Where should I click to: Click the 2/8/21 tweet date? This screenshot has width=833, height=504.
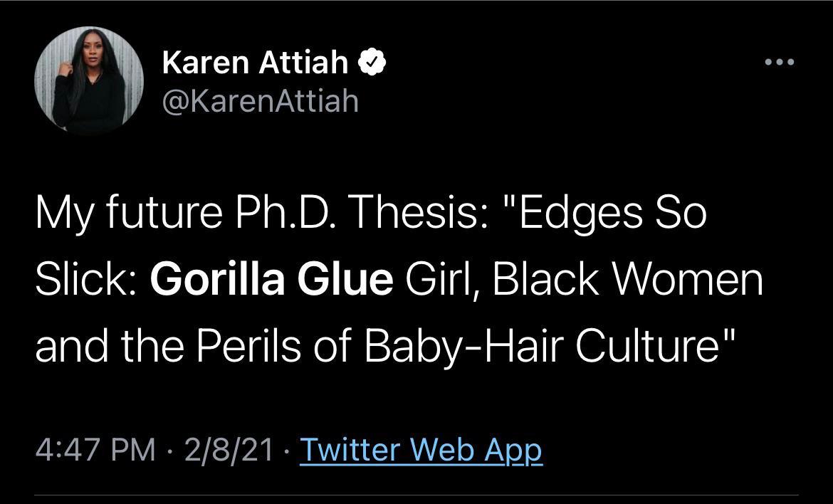click(228, 449)
